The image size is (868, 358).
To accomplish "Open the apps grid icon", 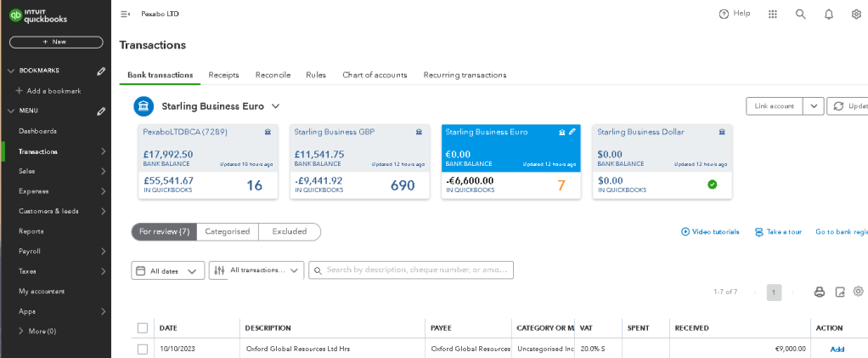I will pyautogui.click(x=773, y=14).
